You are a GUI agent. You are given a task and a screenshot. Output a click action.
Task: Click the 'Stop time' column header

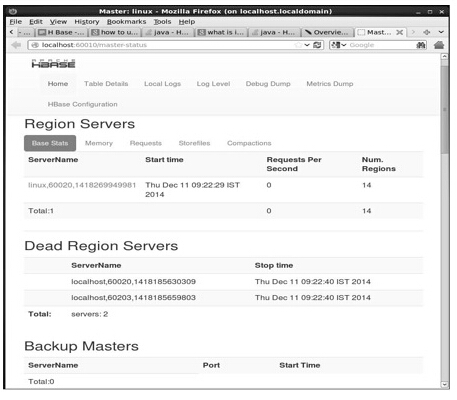[x=274, y=265]
